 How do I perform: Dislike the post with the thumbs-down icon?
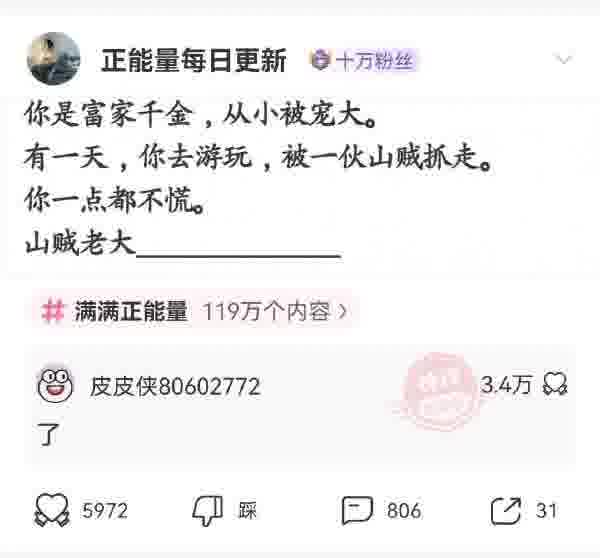point(208,511)
